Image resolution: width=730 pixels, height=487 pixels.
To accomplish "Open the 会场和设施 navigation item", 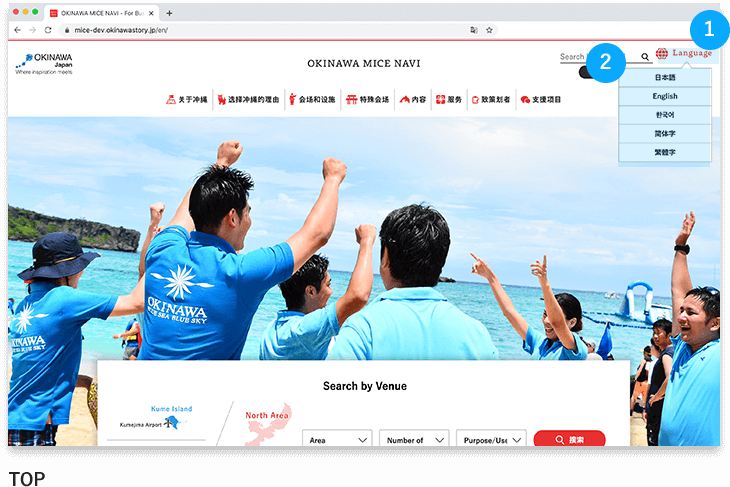I will click(x=309, y=100).
